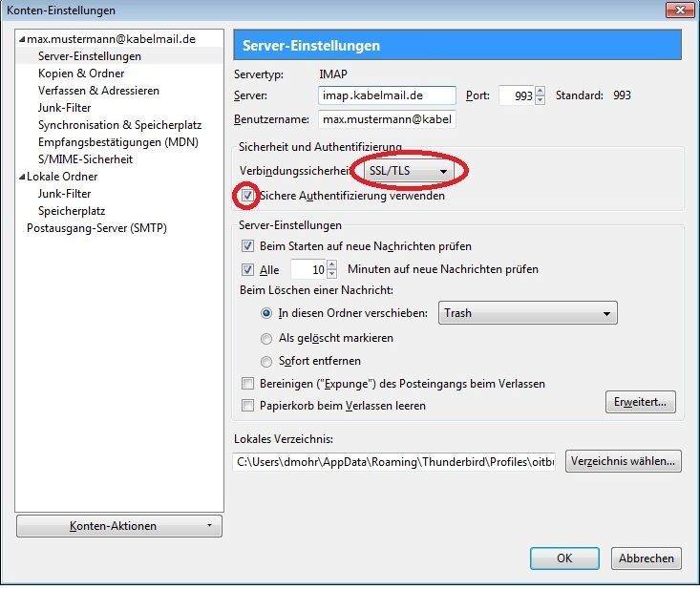The width and height of the screenshot is (700, 590).
Task: Collapse the max.mustermann@kabelmail.de account tree
Action: (x=22, y=40)
